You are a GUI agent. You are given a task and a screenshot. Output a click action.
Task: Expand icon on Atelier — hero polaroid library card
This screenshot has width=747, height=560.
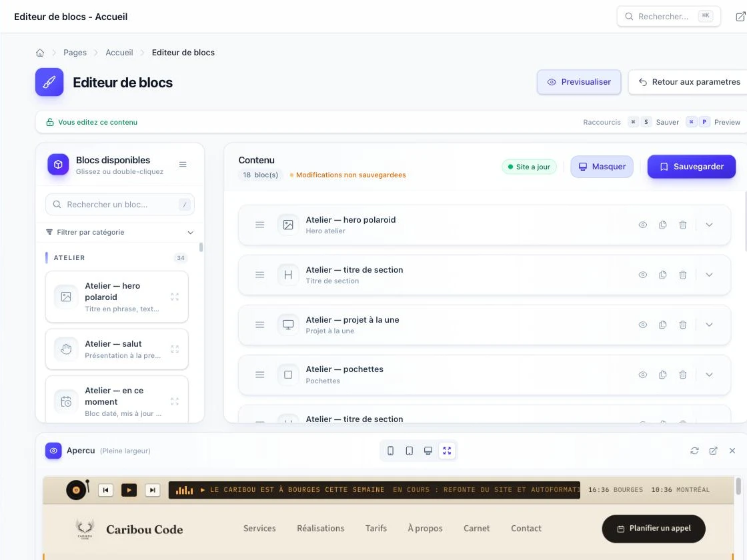pos(175,297)
